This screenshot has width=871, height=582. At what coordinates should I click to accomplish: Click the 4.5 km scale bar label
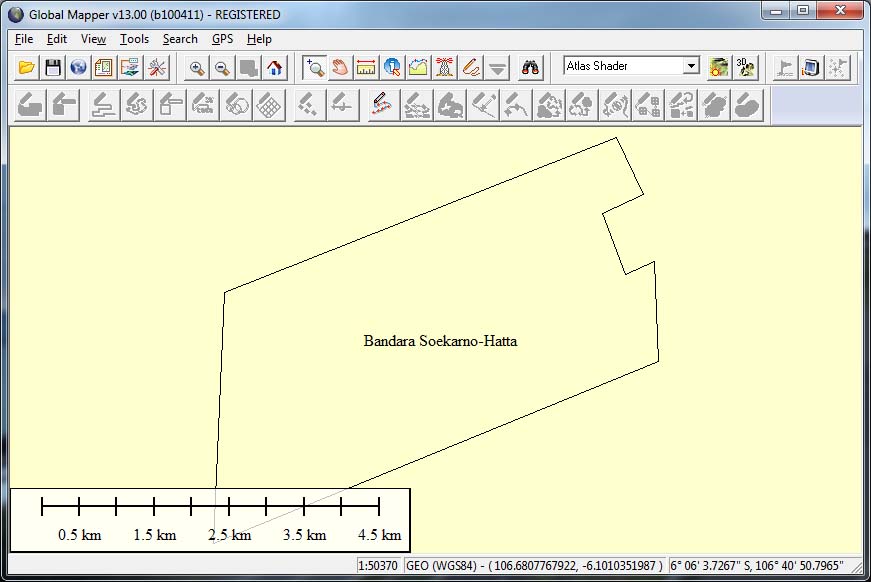pos(379,535)
